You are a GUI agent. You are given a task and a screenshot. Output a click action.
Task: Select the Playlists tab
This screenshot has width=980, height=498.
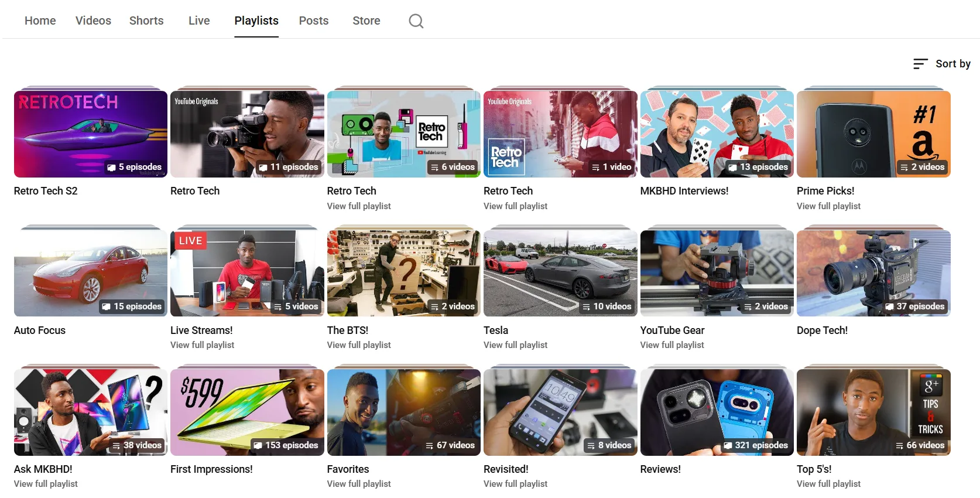click(256, 21)
